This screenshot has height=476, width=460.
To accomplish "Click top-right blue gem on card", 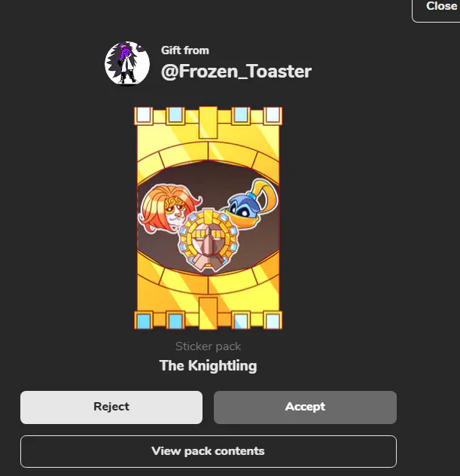I will [273, 114].
